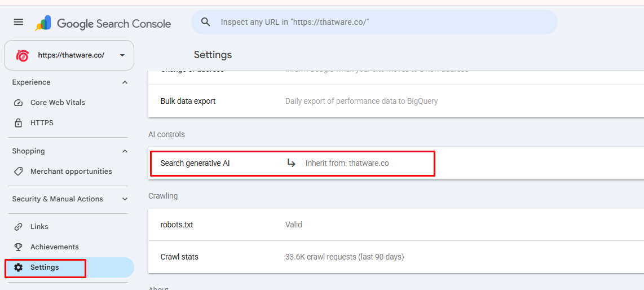Open the hamburger main menu
The width and height of the screenshot is (644, 290).
pyautogui.click(x=19, y=22)
